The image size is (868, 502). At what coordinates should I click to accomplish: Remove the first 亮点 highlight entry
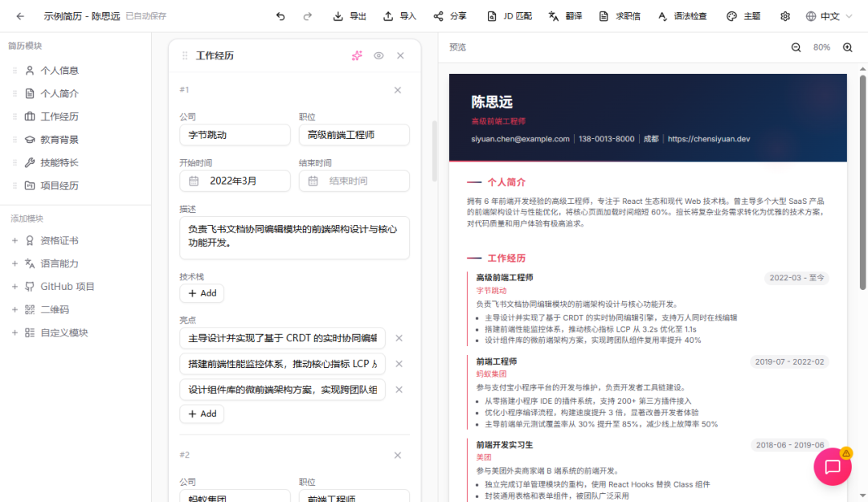coord(399,338)
